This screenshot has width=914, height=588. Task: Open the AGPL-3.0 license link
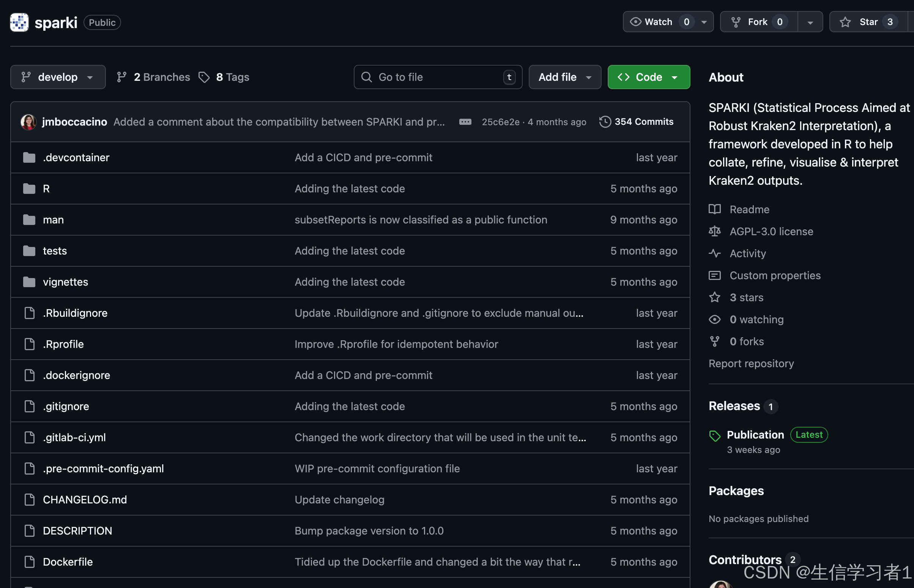pyautogui.click(x=771, y=231)
